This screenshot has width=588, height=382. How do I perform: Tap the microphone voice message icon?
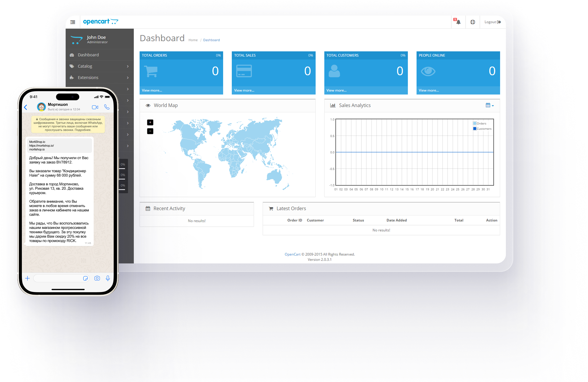coord(108,278)
